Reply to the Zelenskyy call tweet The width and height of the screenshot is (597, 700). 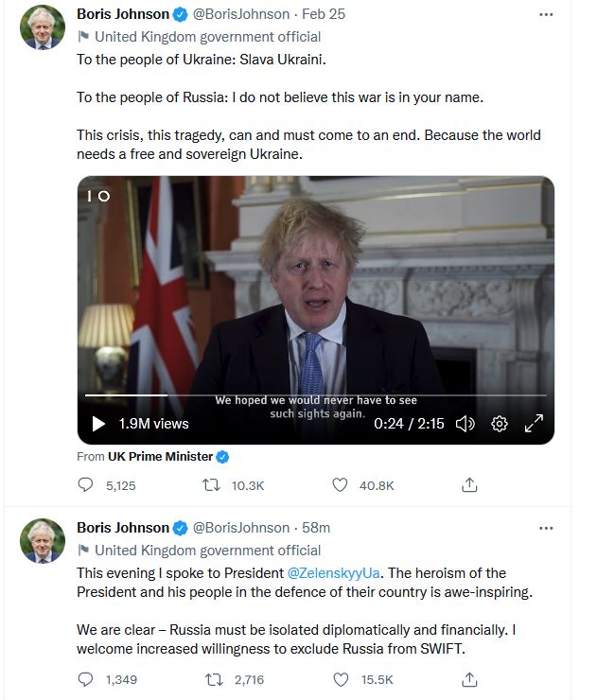click(87, 679)
